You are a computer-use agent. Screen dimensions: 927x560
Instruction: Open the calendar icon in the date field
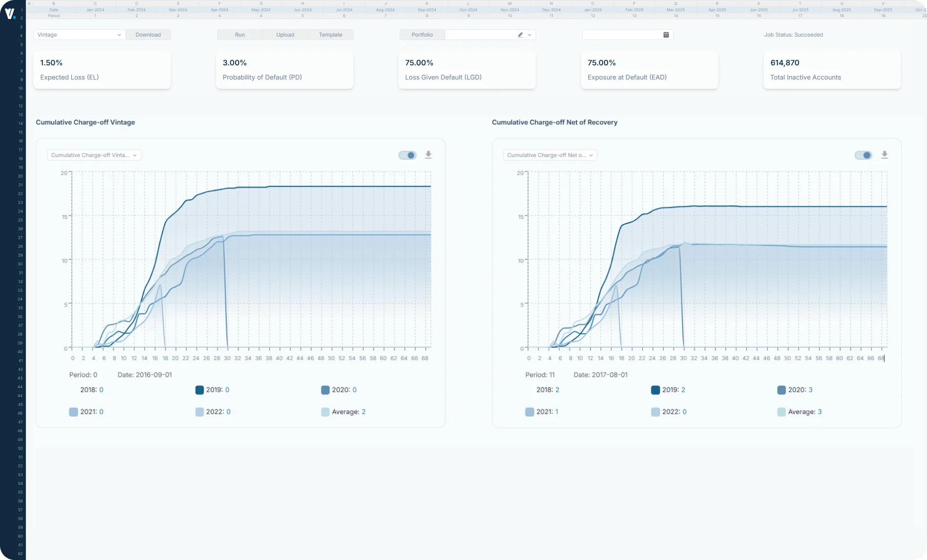click(x=666, y=35)
